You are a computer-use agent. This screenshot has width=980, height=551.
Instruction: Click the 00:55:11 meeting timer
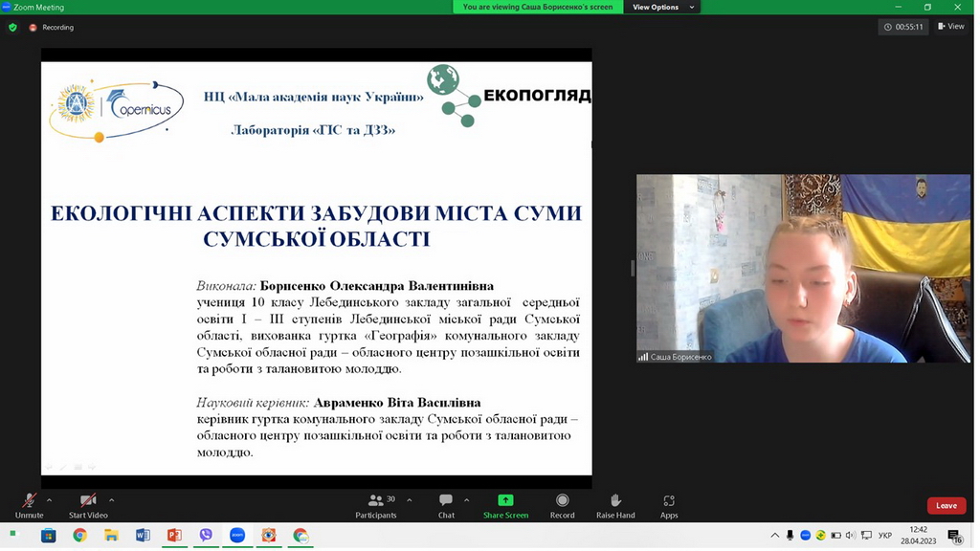[903, 27]
